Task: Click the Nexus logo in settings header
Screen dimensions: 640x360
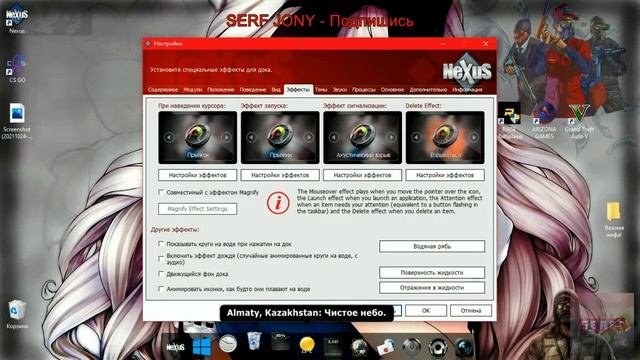Action: [467, 71]
